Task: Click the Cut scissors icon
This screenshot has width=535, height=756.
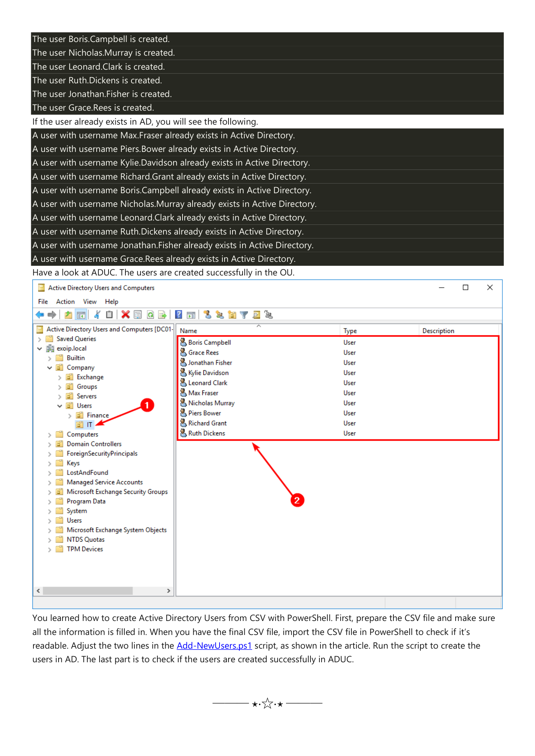Action: [x=97, y=315]
